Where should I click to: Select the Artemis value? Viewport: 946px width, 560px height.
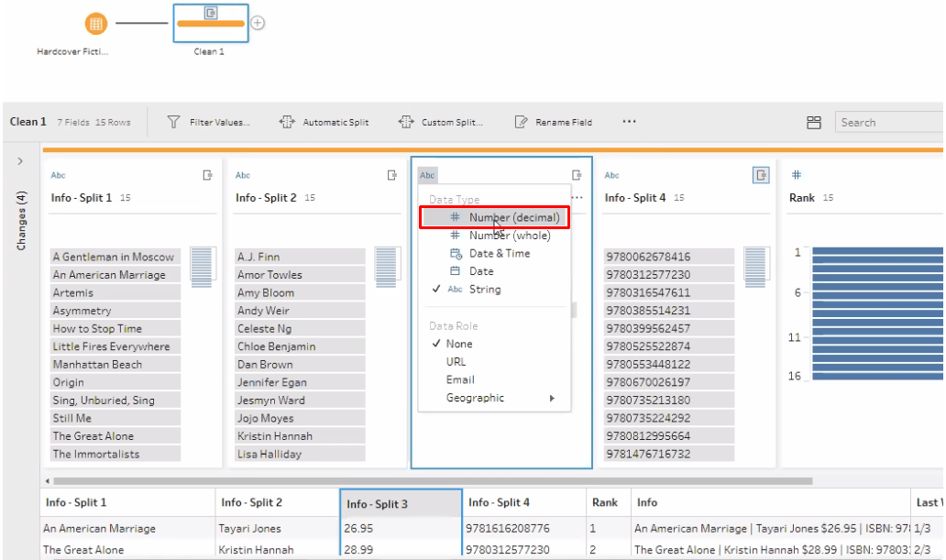pyautogui.click(x=115, y=292)
